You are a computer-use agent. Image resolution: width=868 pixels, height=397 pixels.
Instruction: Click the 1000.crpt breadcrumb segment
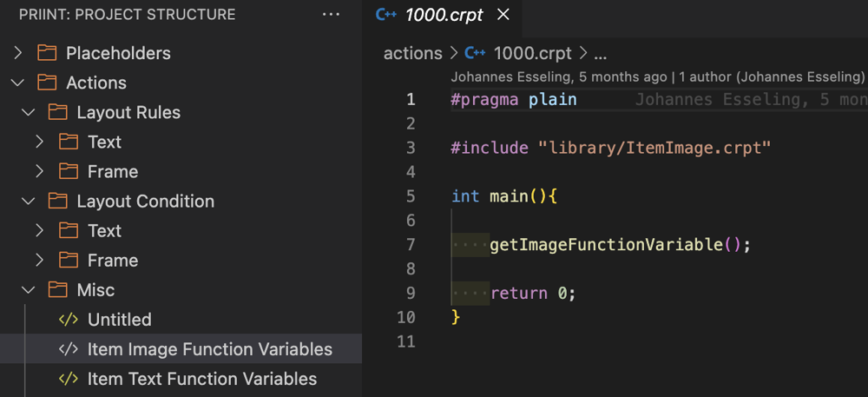point(532,53)
